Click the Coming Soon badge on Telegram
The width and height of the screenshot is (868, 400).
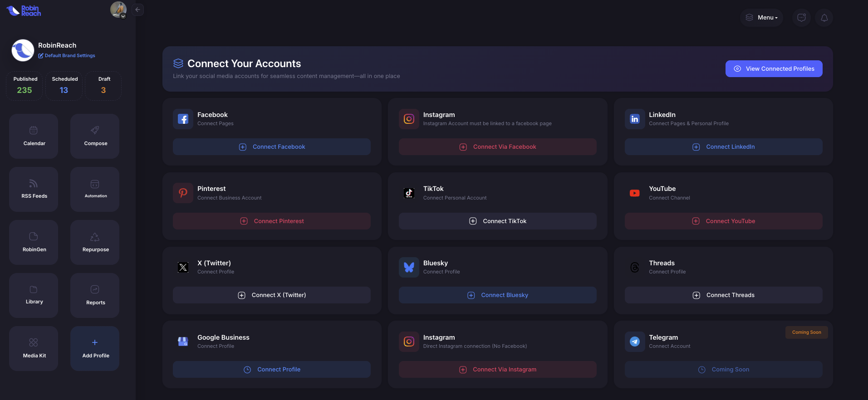click(806, 332)
